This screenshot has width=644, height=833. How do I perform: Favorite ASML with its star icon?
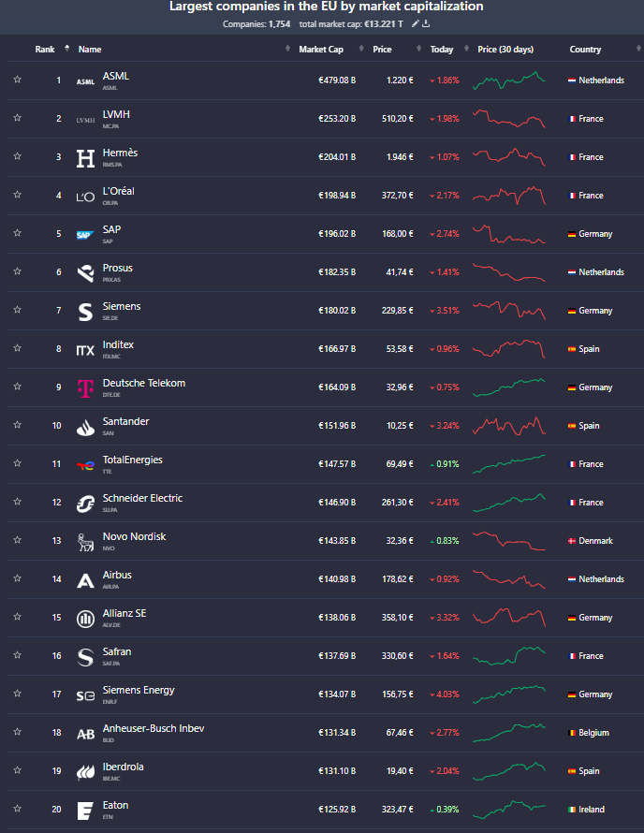pos(17,80)
